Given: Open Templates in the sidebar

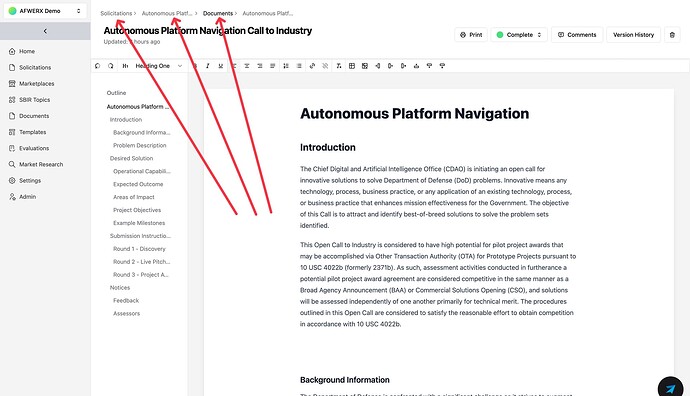Looking at the screenshot, I should tap(32, 132).
